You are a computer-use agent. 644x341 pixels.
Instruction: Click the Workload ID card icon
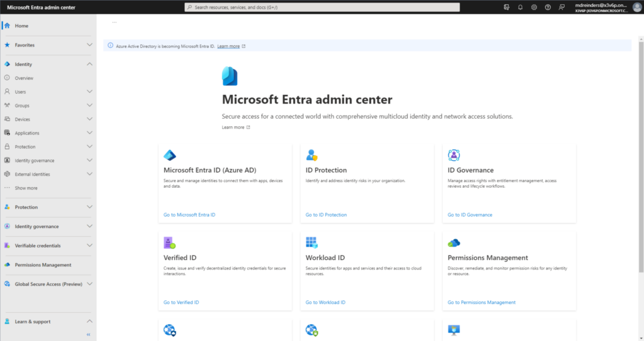(312, 242)
